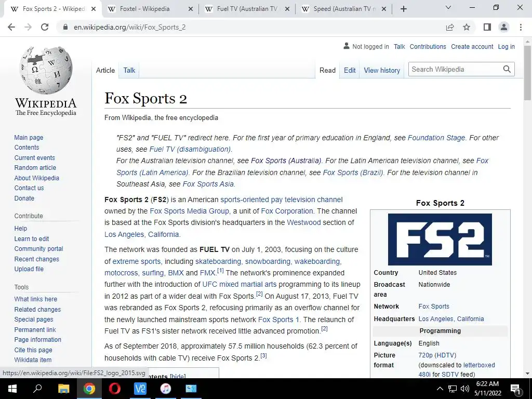The height and width of the screenshot is (399, 532).
Task: Open the Chrome profile avatar
Action: [x=504, y=27]
